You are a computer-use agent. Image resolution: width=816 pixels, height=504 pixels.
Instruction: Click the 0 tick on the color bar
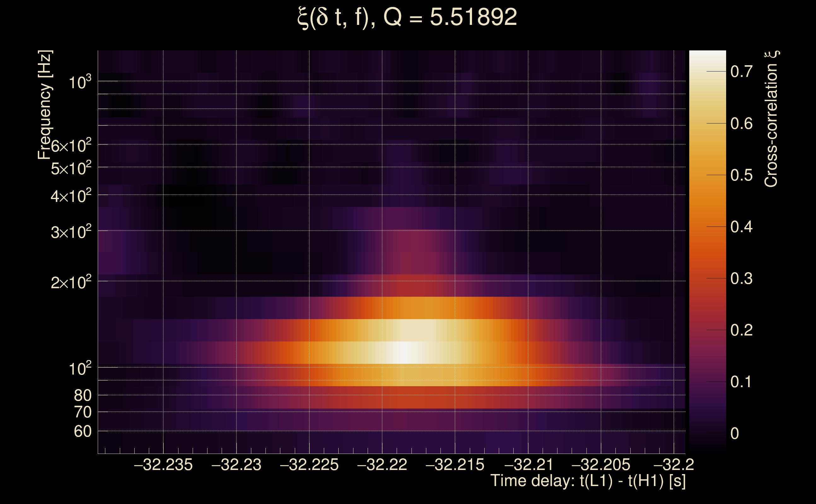click(x=735, y=434)
